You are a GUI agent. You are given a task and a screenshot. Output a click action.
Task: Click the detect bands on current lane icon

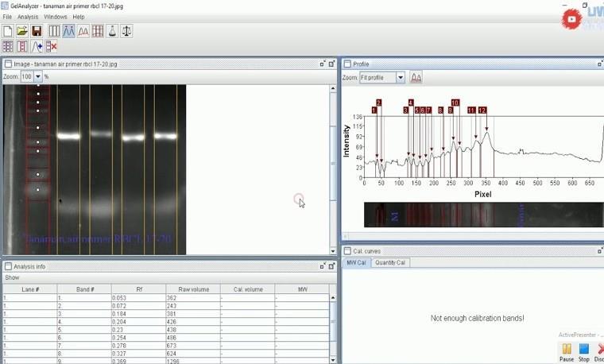(x=22, y=47)
